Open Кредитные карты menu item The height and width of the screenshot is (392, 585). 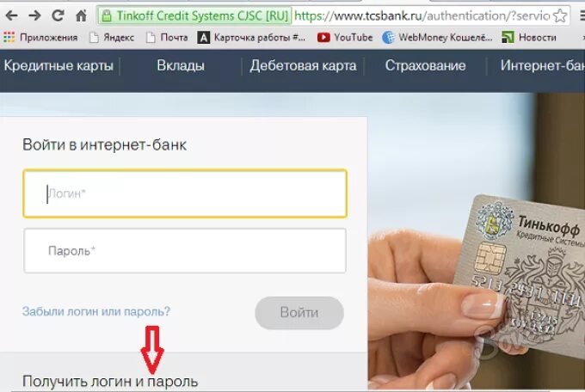[x=58, y=65]
